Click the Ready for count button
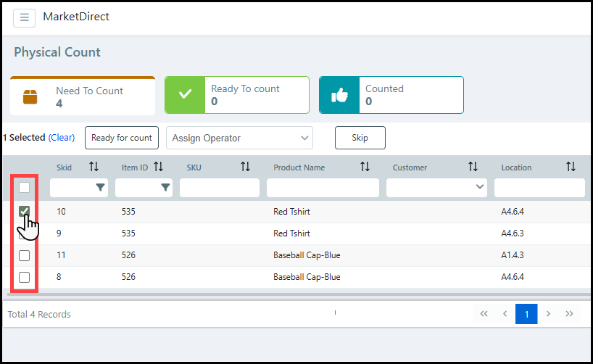Screen dimensions: 593x364 [121, 138]
